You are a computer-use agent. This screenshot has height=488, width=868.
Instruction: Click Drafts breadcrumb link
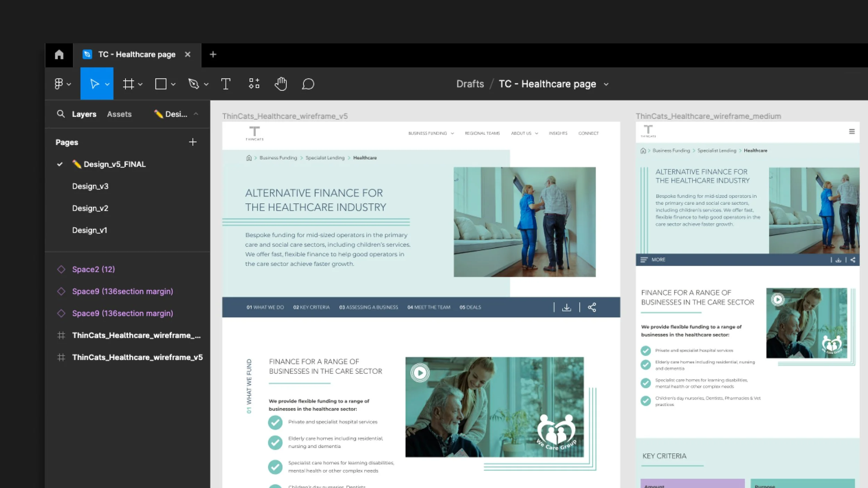point(470,84)
